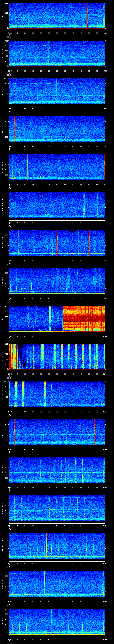
Task: Click the '2:00' end time label
Action: point(105,33)
